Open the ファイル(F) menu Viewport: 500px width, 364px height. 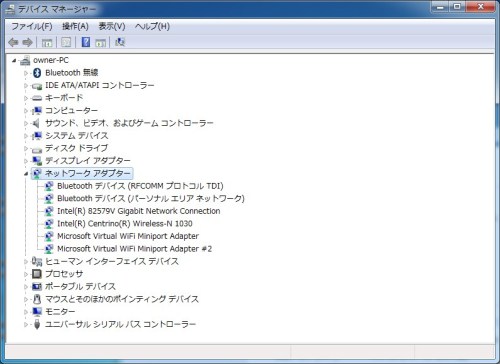tap(32, 26)
